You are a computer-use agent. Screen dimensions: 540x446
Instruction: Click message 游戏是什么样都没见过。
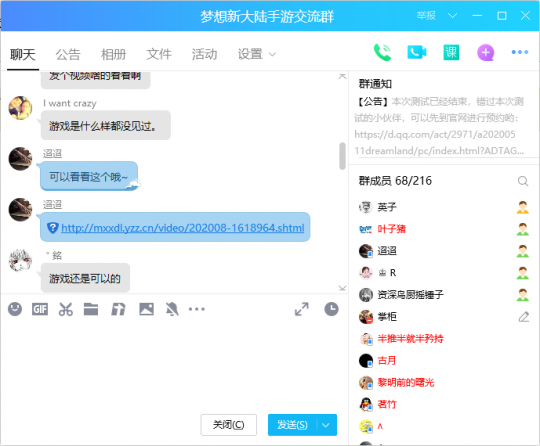106,126
